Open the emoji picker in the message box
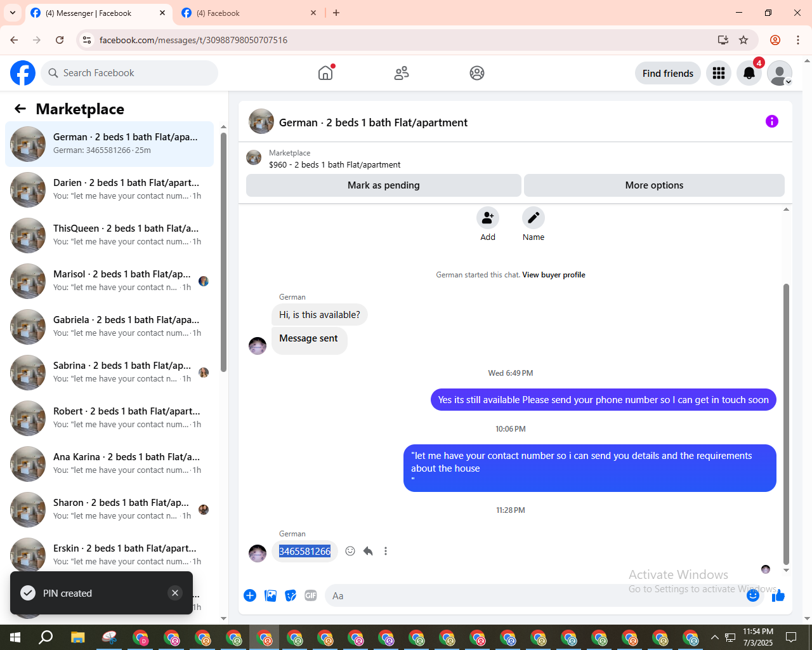This screenshot has width=812, height=650. coord(753,595)
